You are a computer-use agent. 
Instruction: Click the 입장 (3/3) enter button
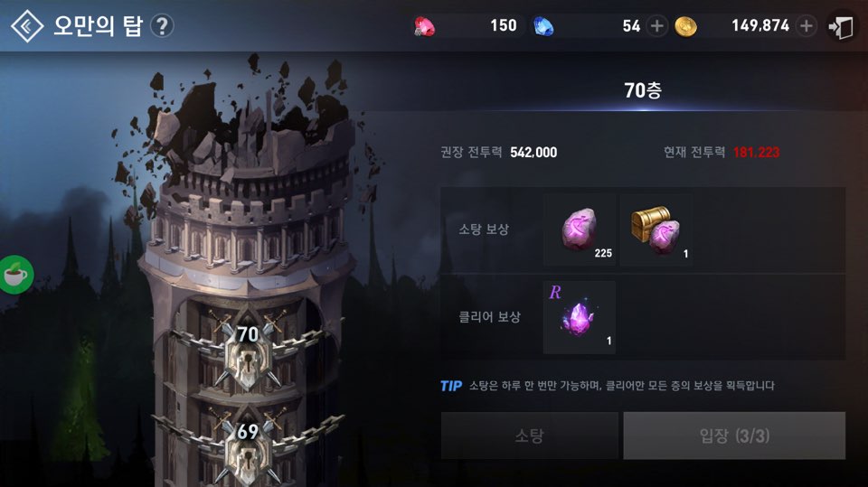(734, 435)
